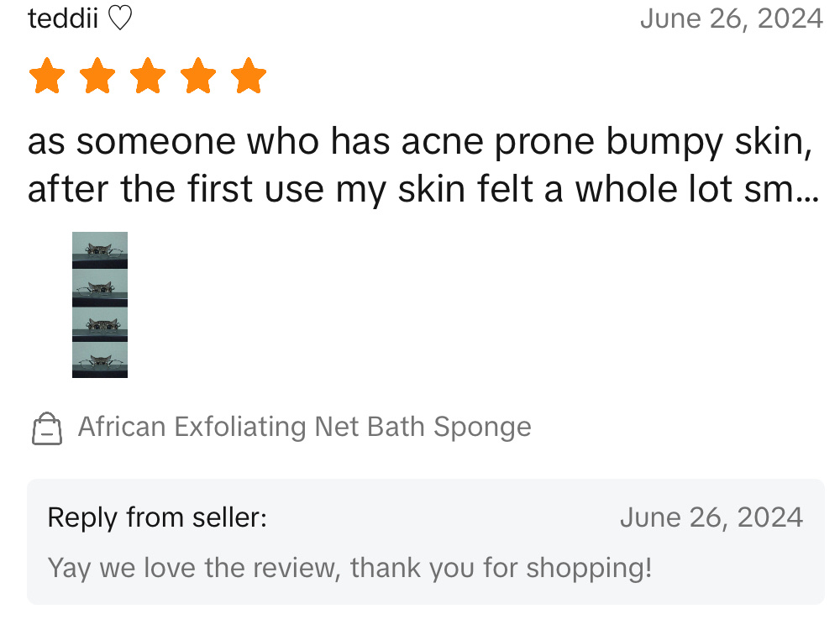Viewport: 840px width, 630px height.
Task: Click the fifth orange rating star
Action: click(x=249, y=76)
